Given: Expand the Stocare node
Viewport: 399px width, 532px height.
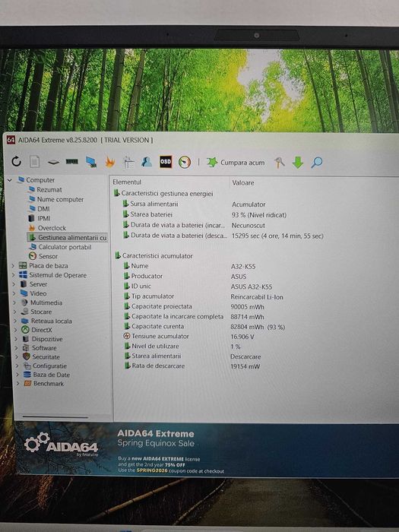Looking at the screenshot, I should point(15,312).
